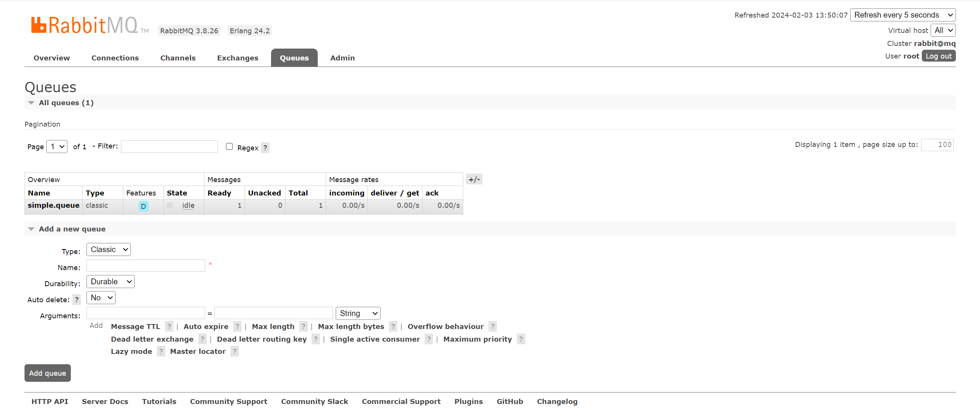Open the simple.queue details link

pos(53,205)
